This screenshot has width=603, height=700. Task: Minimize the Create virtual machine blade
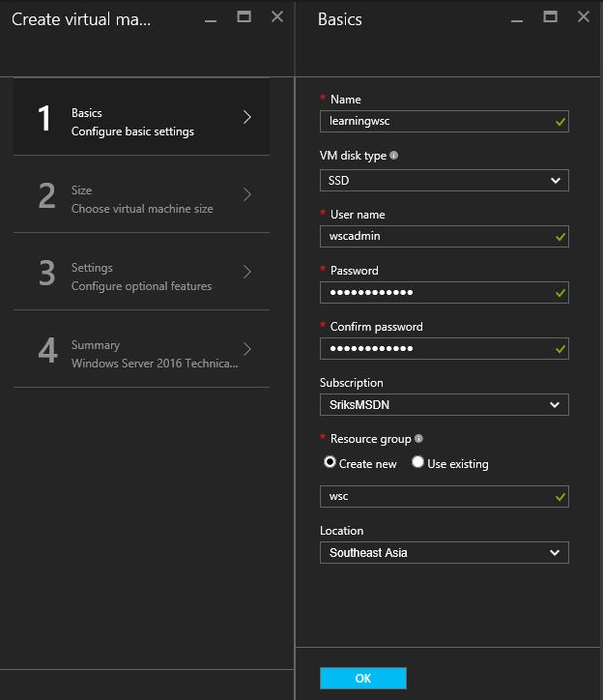click(211, 17)
